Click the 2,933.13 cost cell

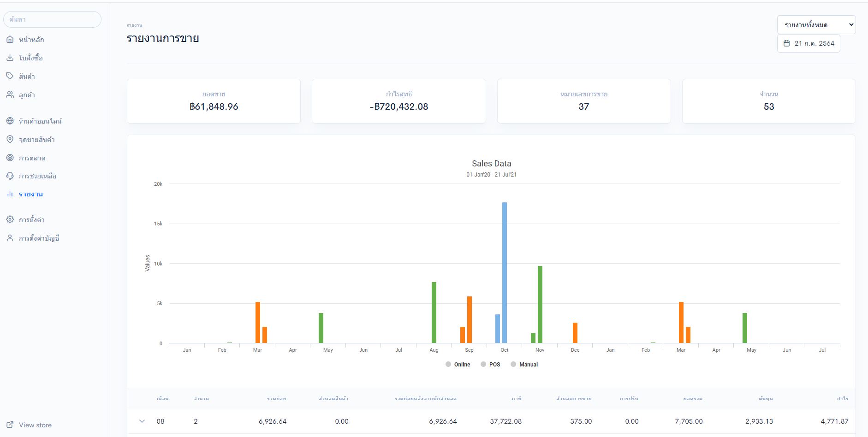pos(759,421)
